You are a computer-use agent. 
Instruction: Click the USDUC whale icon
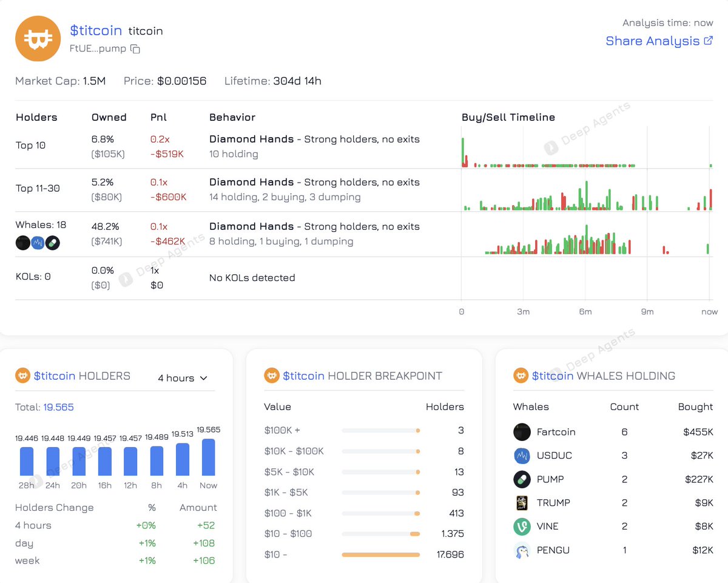coord(522,456)
